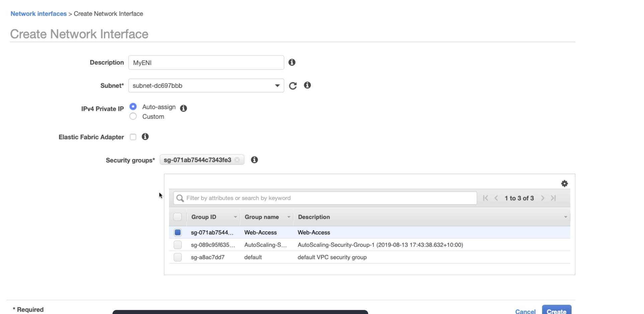644x314 pixels.
Task: Show info for IPv4 Auto-assign option
Action: point(183,108)
